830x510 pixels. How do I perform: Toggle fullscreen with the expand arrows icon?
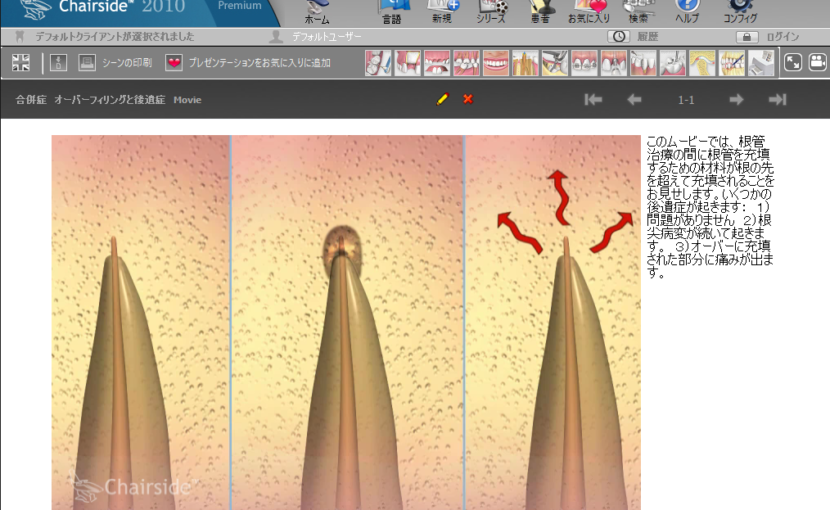coord(792,62)
